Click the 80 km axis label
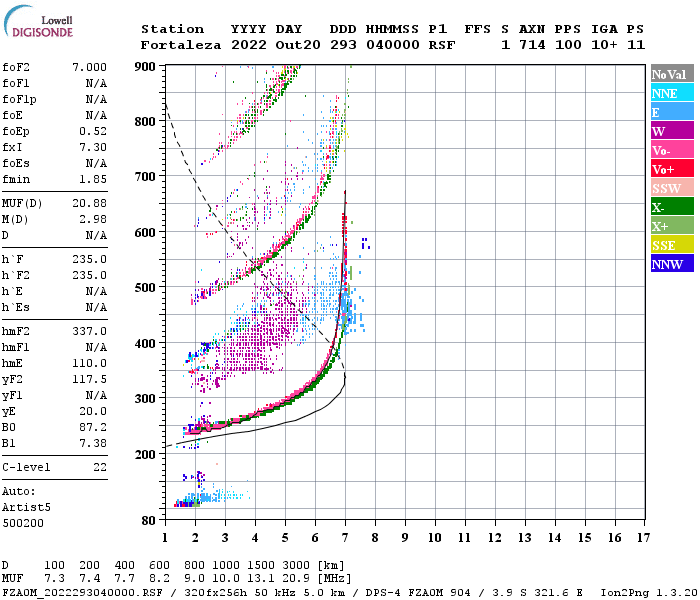 [x=149, y=520]
